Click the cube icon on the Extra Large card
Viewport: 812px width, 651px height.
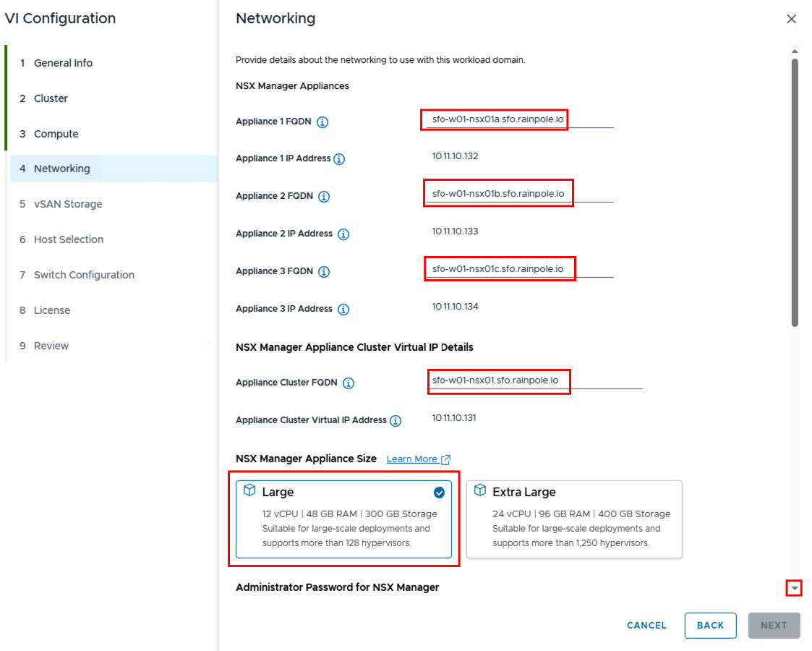click(x=479, y=490)
